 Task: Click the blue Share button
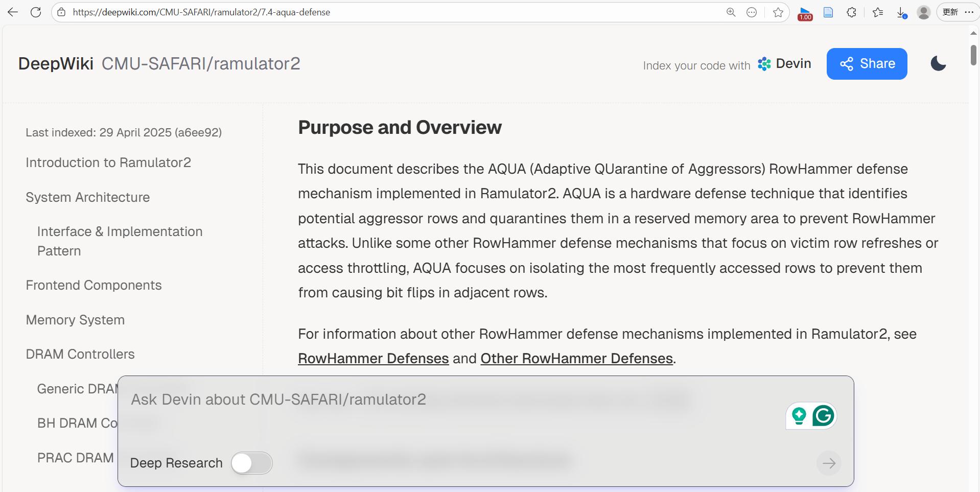coord(867,64)
